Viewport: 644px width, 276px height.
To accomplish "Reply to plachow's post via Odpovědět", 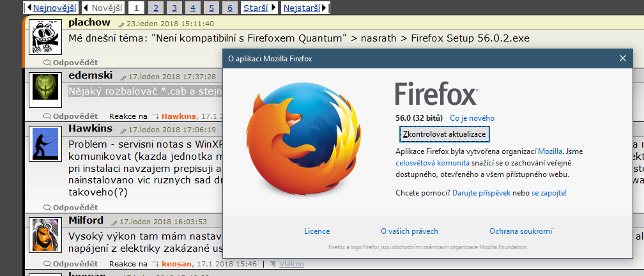I will coord(71,63).
